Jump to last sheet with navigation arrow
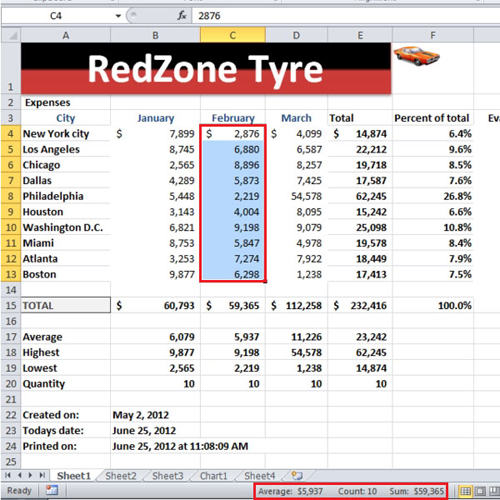The height and width of the screenshot is (500, 500). tap(42, 475)
